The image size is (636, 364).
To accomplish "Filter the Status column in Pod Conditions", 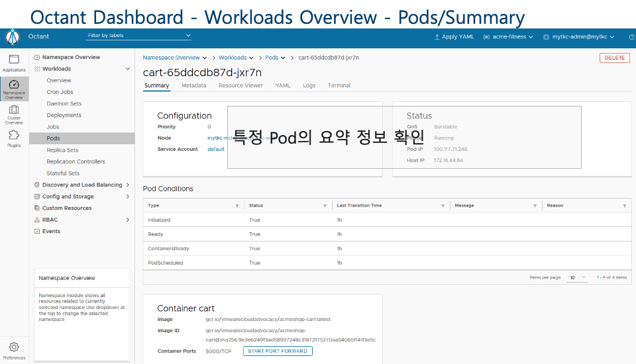I will (x=325, y=206).
